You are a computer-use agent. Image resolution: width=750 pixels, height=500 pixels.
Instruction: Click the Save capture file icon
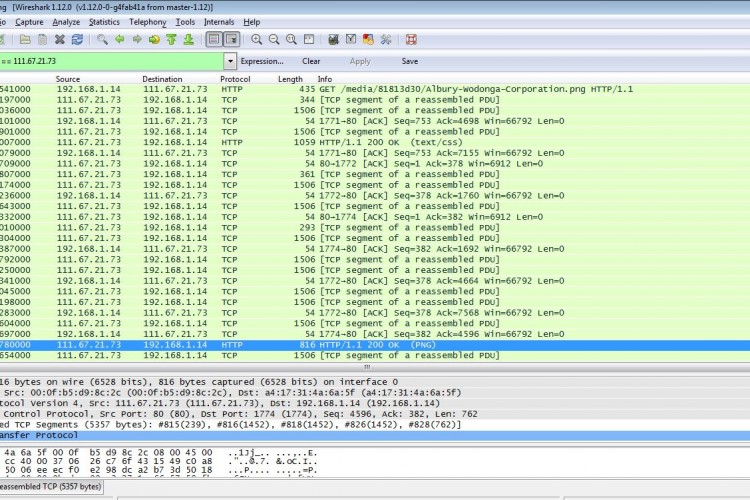click(x=43, y=40)
